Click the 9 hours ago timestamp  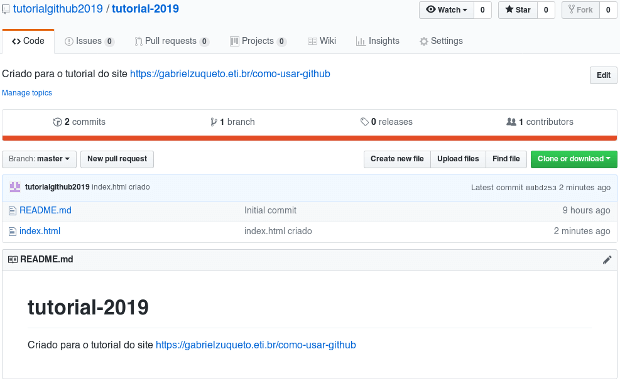[x=586, y=211]
